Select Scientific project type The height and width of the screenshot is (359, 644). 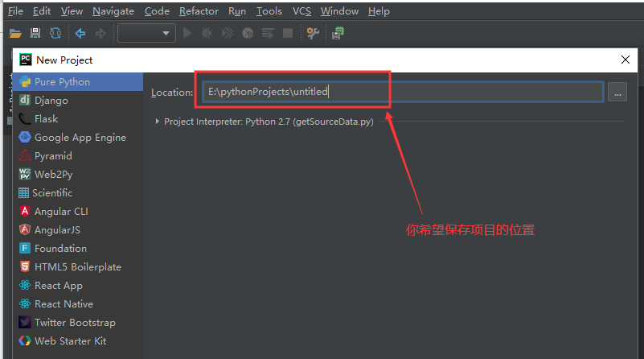tap(78, 193)
